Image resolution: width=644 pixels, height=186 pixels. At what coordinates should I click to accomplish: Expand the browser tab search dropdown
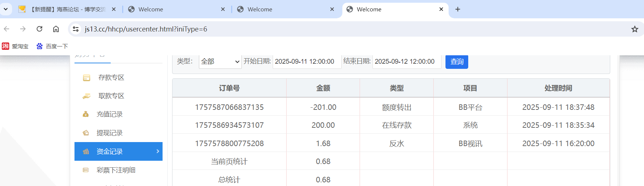point(6,9)
